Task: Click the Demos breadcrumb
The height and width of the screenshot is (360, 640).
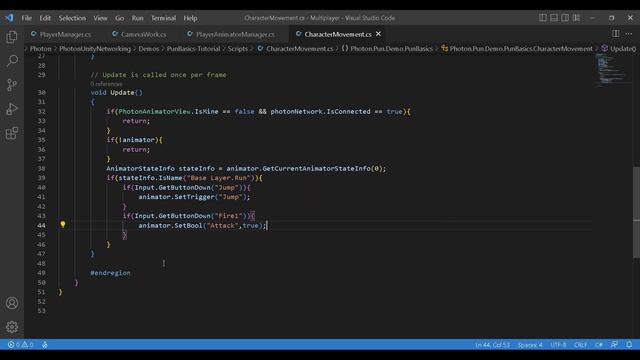Action: pyautogui.click(x=149, y=49)
